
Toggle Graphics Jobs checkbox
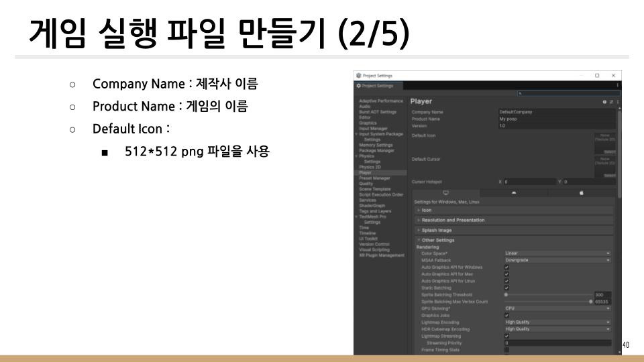click(506, 316)
